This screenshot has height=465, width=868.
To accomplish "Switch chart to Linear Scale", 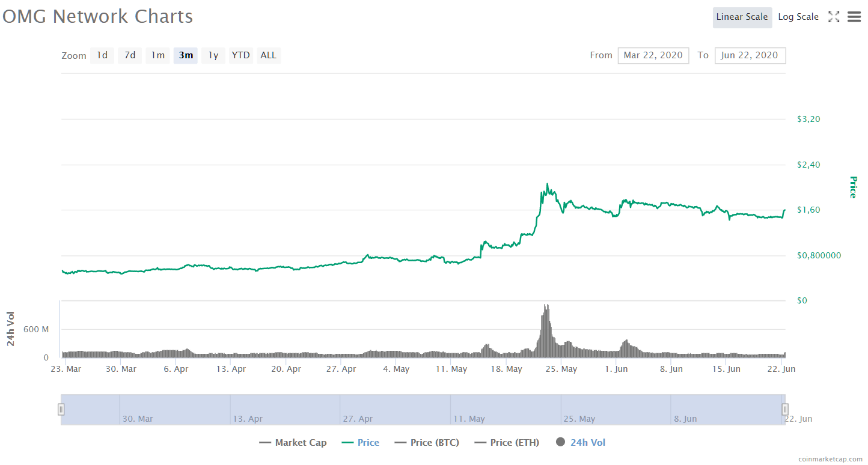I will (x=742, y=17).
